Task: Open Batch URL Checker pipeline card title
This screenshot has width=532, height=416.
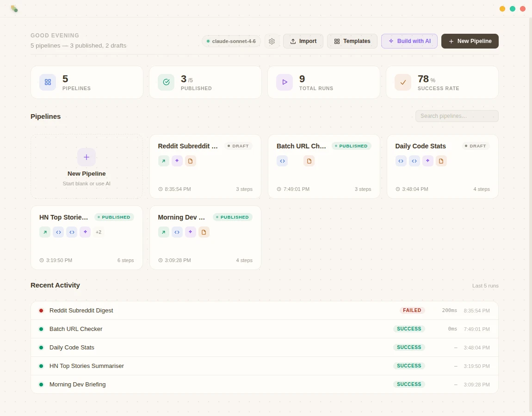Action: (301, 146)
